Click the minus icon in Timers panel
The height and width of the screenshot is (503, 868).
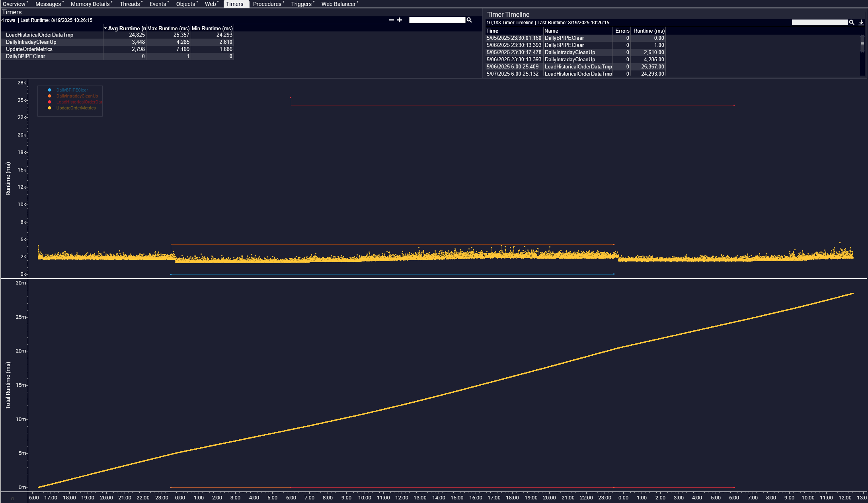coord(391,20)
